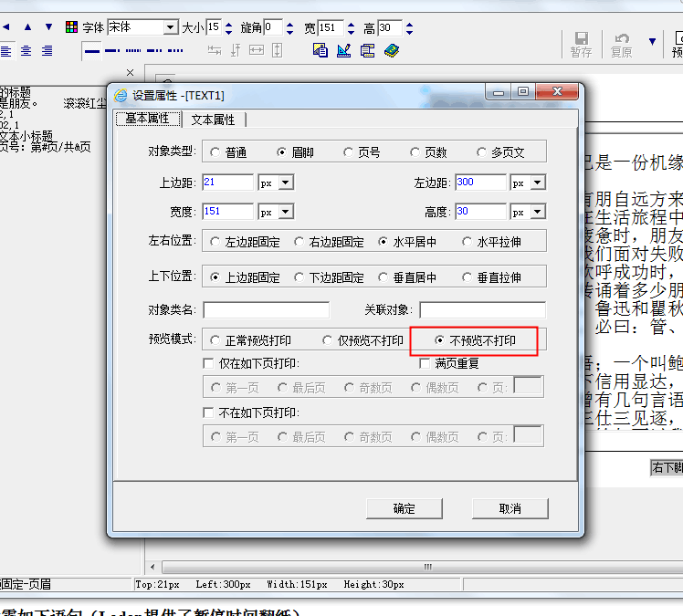Screen dimensions: 683x616
Task: Expand the 高度 px unit dropdown
Action: (x=538, y=211)
